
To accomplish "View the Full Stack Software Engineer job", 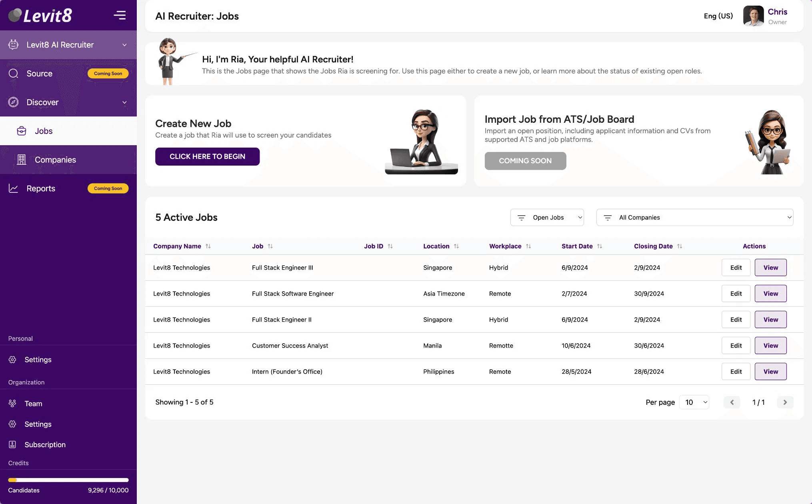I will coord(770,294).
